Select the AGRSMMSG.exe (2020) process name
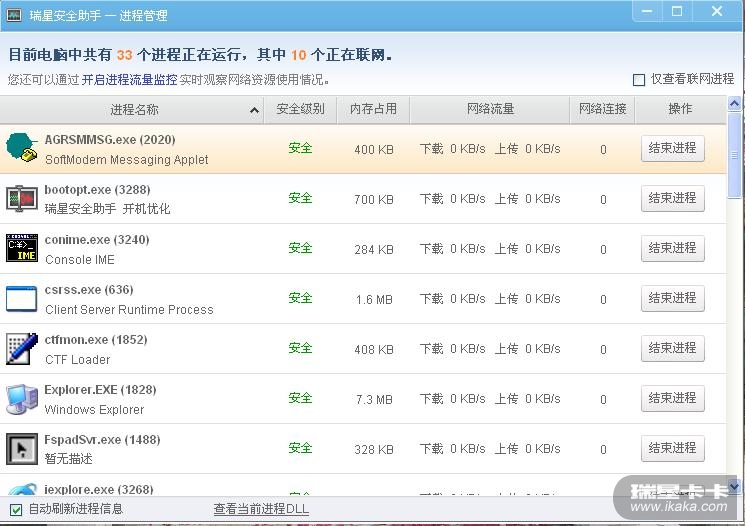745x526 pixels. [x=110, y=140]
